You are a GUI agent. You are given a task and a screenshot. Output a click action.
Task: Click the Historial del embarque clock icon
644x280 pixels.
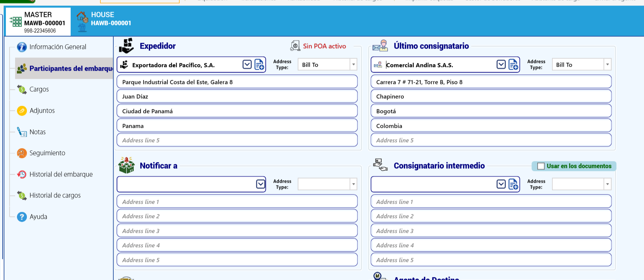[22, 174]
